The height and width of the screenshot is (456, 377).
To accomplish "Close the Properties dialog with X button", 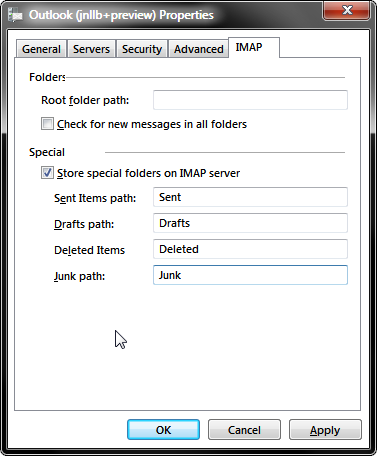I will pos(347,11).
